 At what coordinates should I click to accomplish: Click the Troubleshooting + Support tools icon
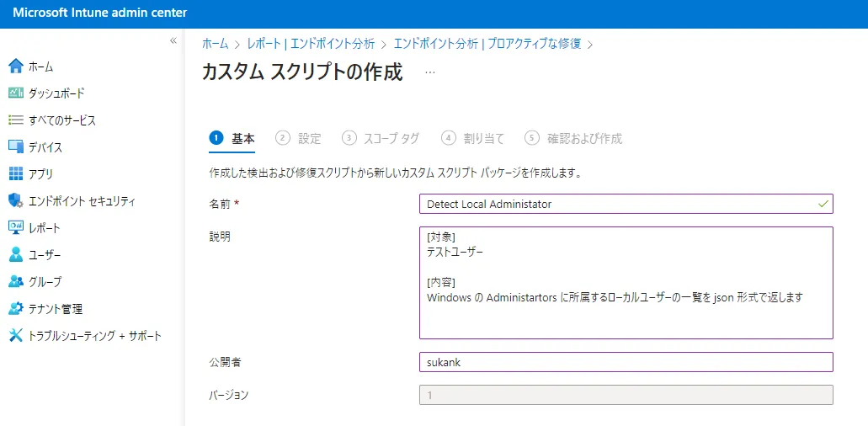15,336
